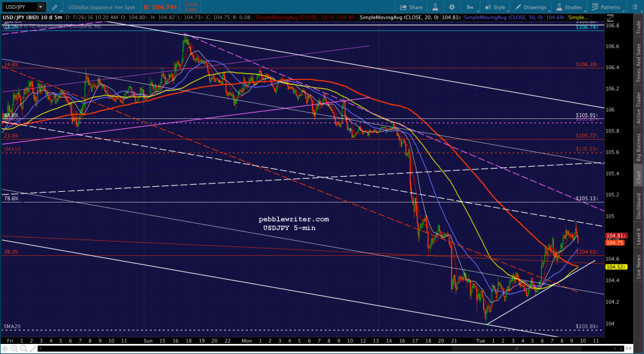
Task: Click the Mon date marker on time axis
Action: (247, 340)
